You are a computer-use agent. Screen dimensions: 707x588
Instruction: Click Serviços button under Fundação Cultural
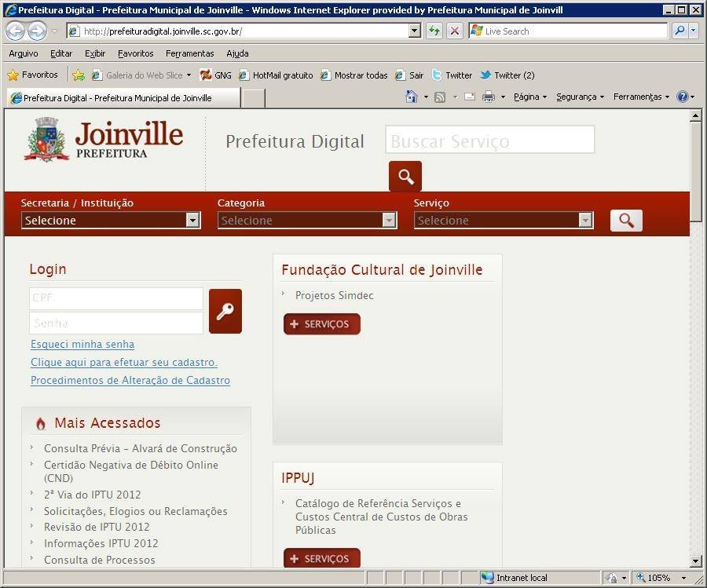[322, 324]
